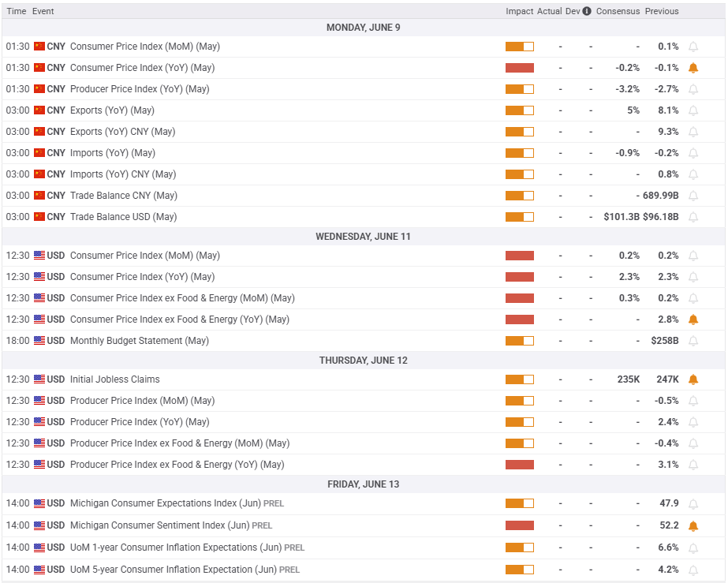The height and width of the screenshot is (583, 728).
Task: Click China flag beside Trade Balance USD (May)
Action: click(39, 217)
